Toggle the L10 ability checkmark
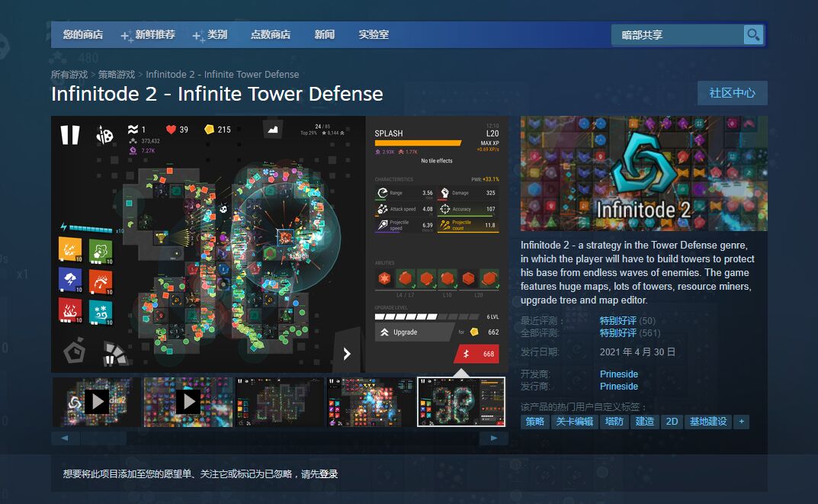The image size is (818, 504). [456, 287]
